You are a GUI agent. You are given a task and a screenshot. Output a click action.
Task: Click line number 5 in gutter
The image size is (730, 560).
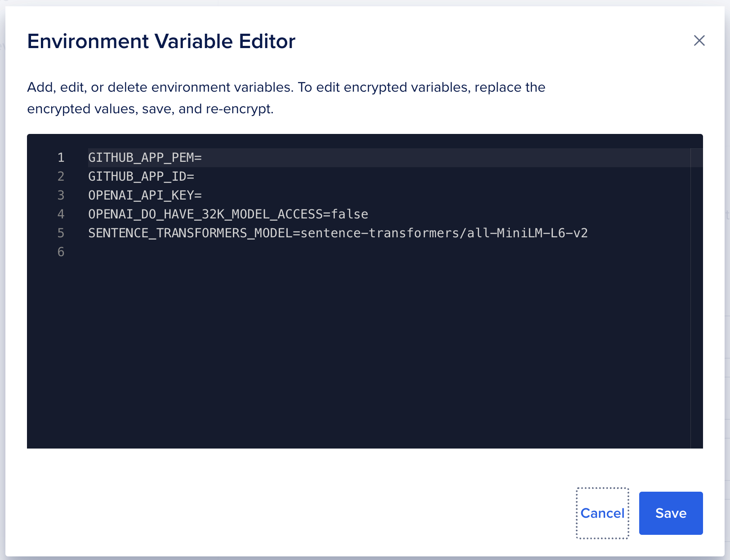(x=61, y=233)
